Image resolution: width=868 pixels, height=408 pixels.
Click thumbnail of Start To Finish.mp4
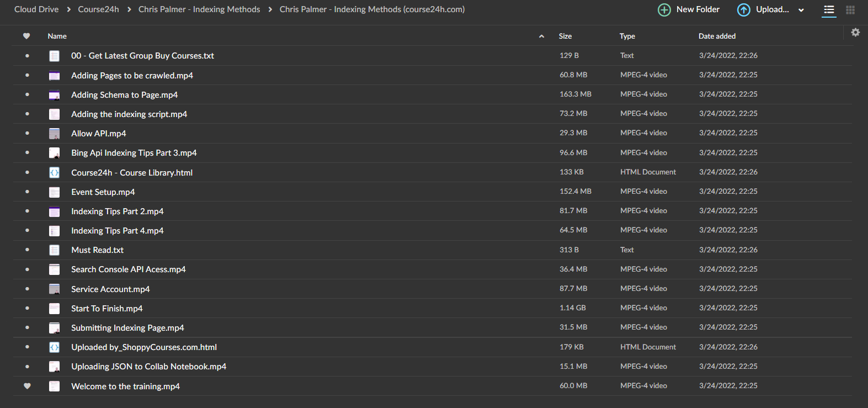click(x=54, y=309)
